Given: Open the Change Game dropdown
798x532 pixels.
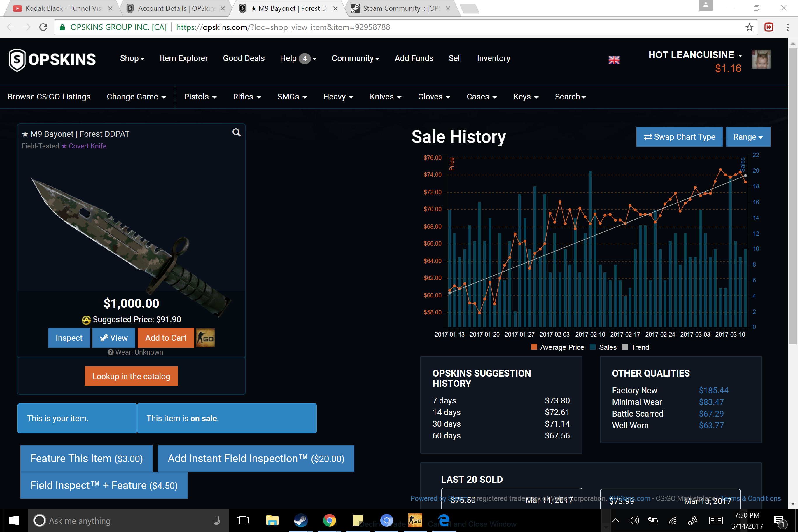Looking at the screenshot, I should 136,97.
